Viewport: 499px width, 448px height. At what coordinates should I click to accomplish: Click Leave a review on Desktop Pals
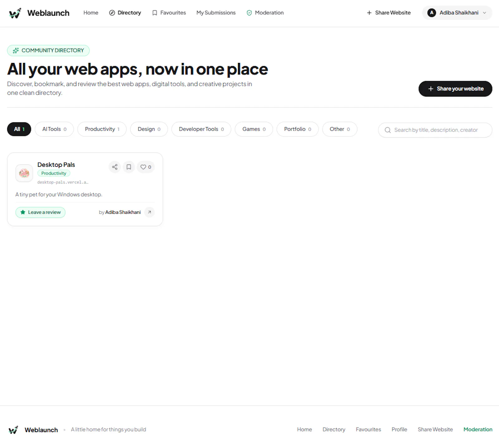[41, 212]
